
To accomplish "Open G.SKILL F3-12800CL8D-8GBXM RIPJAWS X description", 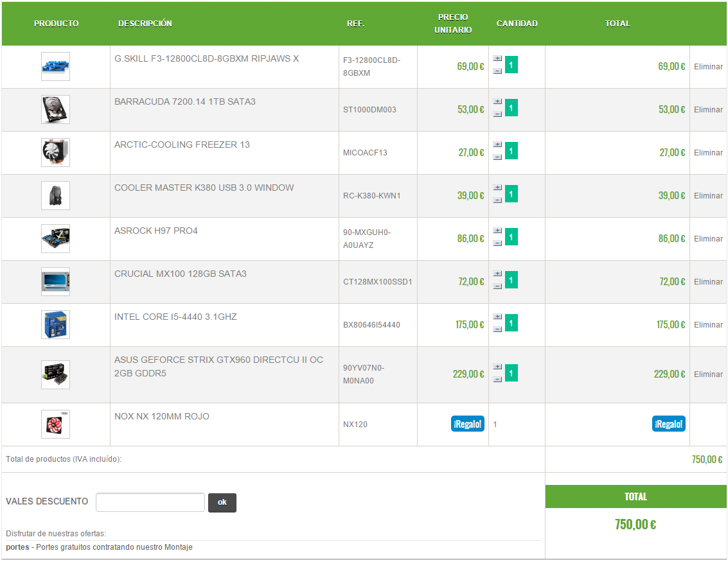I will click(207, 59).
